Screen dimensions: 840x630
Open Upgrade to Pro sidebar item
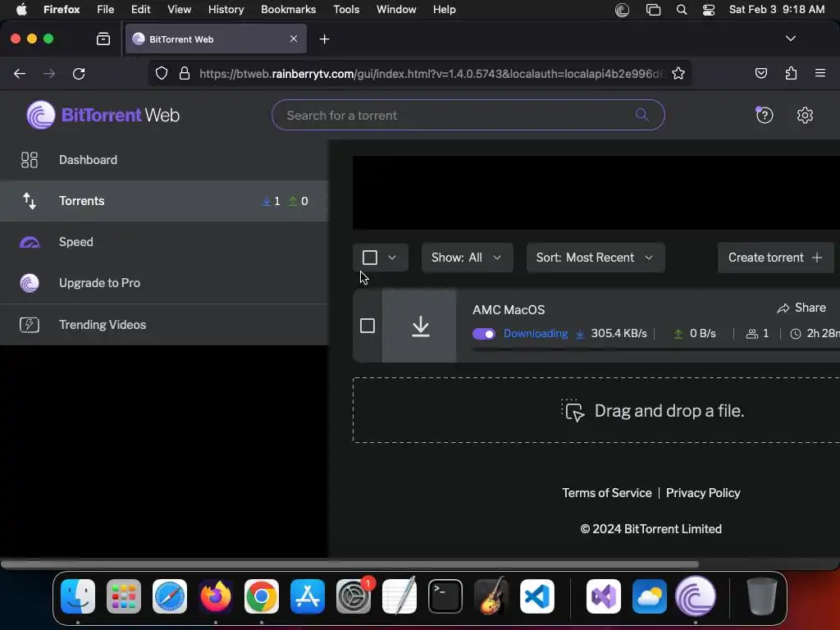pyautogui.click(x=164, y=283)
